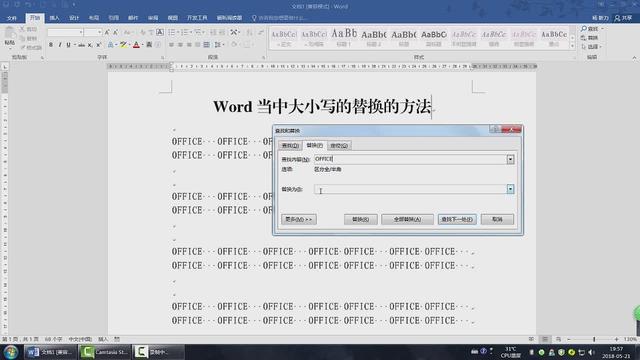Image resolution: width=640 pixels, height=360 pixels.
Task: Click the document title heading text
Action: (322, 107)
